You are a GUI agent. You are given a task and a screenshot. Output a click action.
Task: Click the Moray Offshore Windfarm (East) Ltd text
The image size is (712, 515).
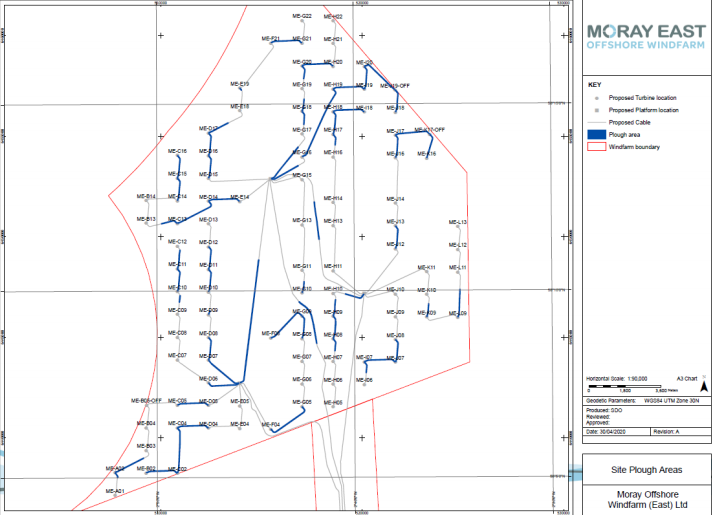(x=645, y=498)
